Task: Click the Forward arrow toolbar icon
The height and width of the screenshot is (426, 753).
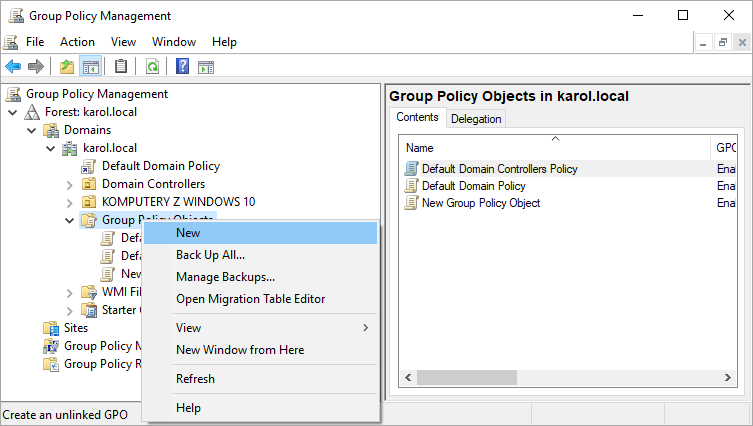Action: tap(36, 67)
